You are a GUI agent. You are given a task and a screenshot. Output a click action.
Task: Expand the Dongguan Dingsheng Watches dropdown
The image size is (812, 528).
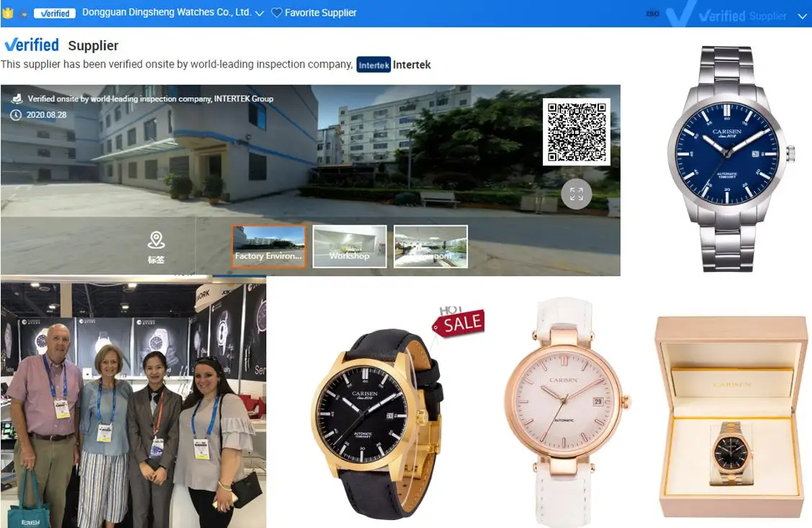tap(260, 14)
